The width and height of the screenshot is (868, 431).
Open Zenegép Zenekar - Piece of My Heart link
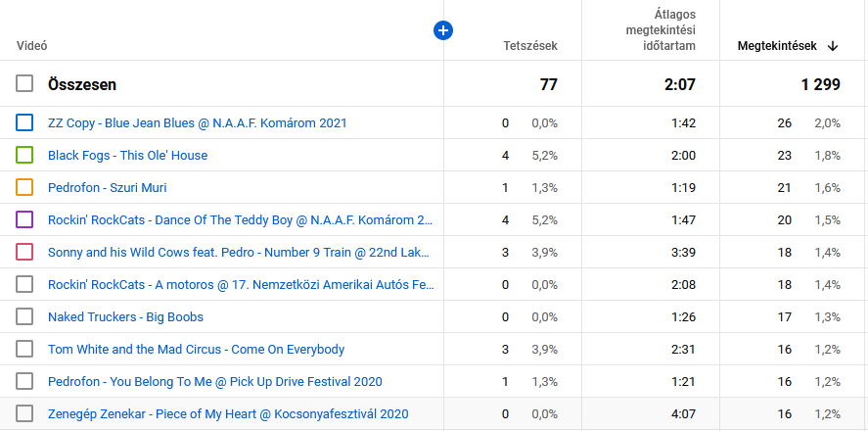[x=227, y=414]
